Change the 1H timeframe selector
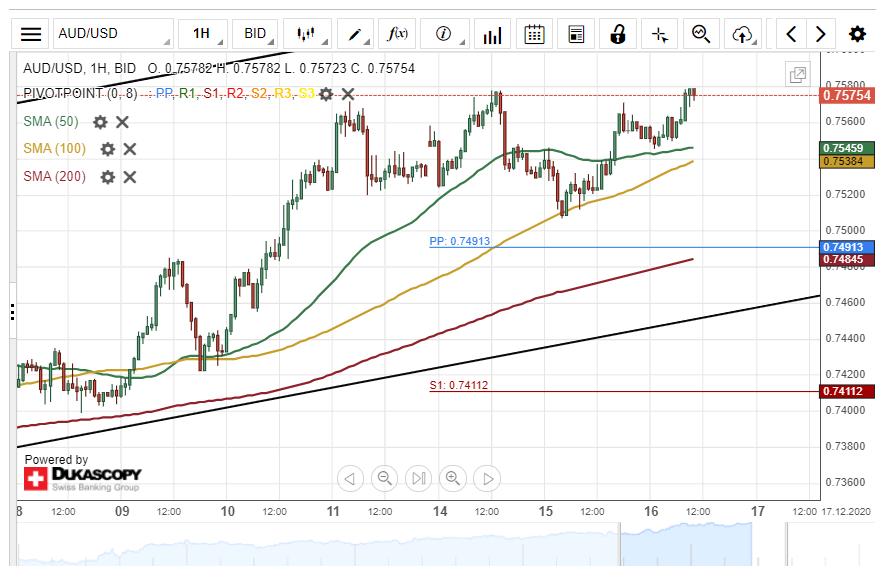This screenshot has width=881, height=574. pos(201,34)
